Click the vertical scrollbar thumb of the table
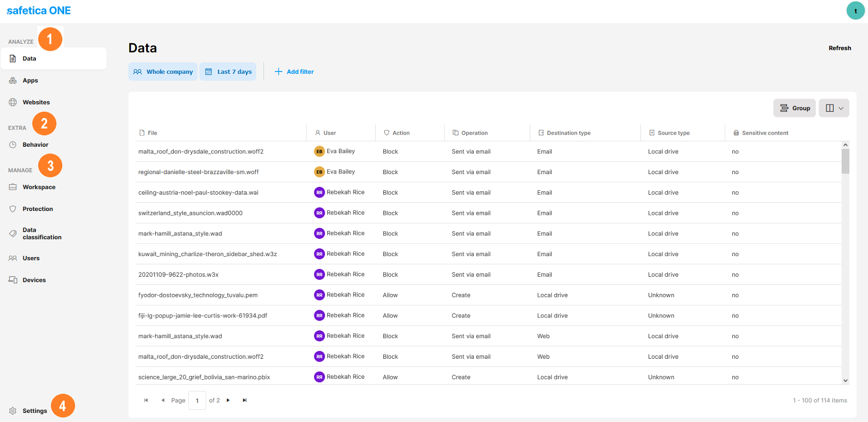The image size is (868, 422). [845, 161]
